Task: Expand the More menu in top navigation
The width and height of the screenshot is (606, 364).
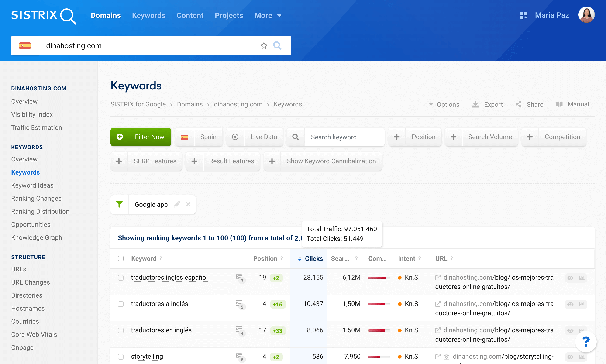Action: [x=268, y=15]
